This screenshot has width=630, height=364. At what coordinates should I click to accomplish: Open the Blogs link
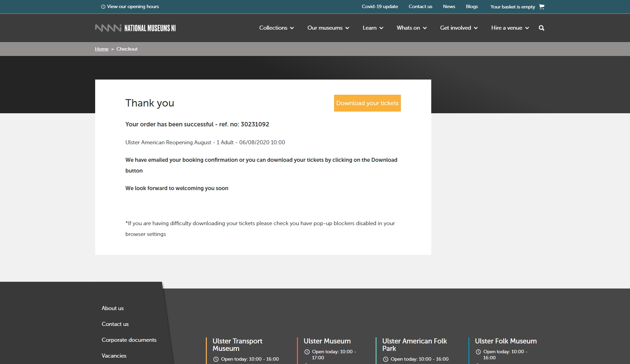click(x=472, y=6)
